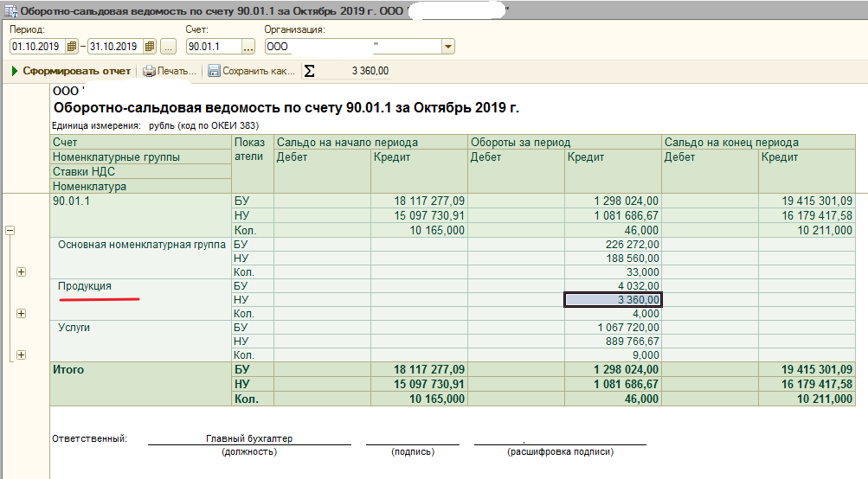Expand the Услуги group row
Screen dimensions: 868x479
21,354
